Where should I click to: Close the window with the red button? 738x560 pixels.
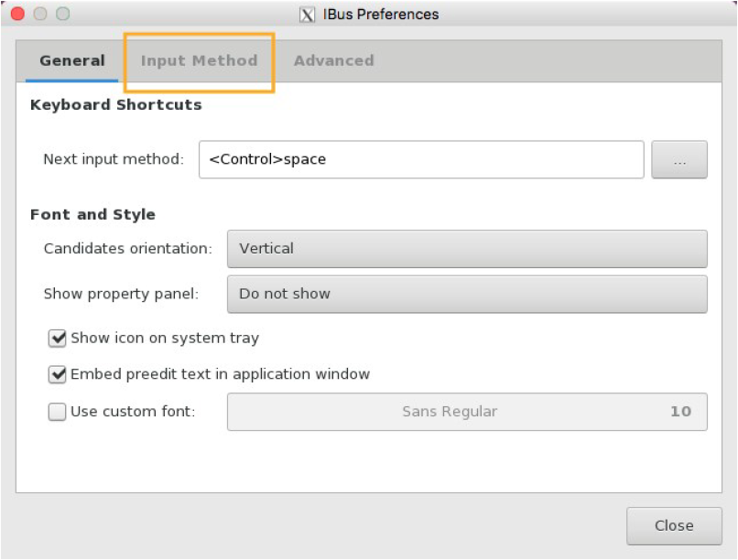16,15
